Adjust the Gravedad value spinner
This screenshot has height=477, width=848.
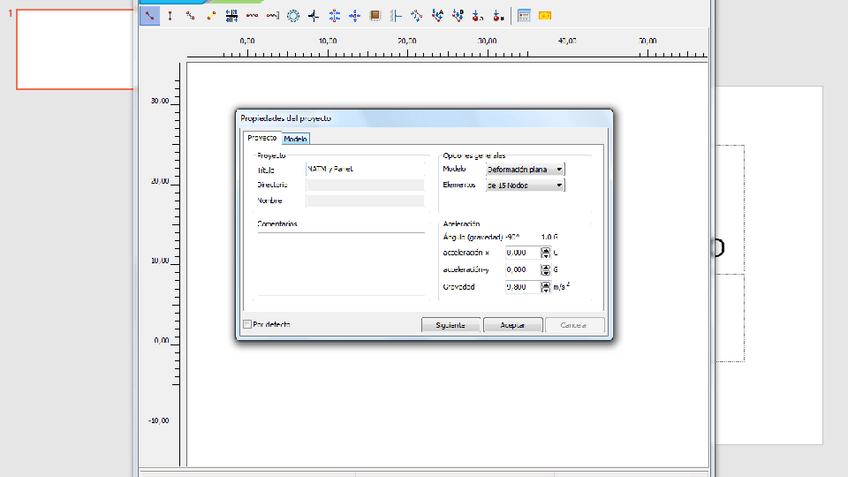545,287
